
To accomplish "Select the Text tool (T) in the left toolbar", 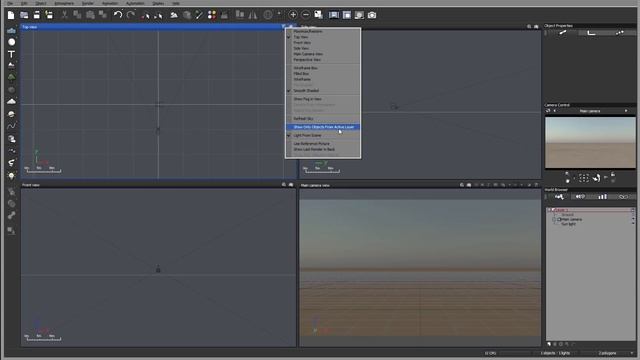I will coord(11,54).
